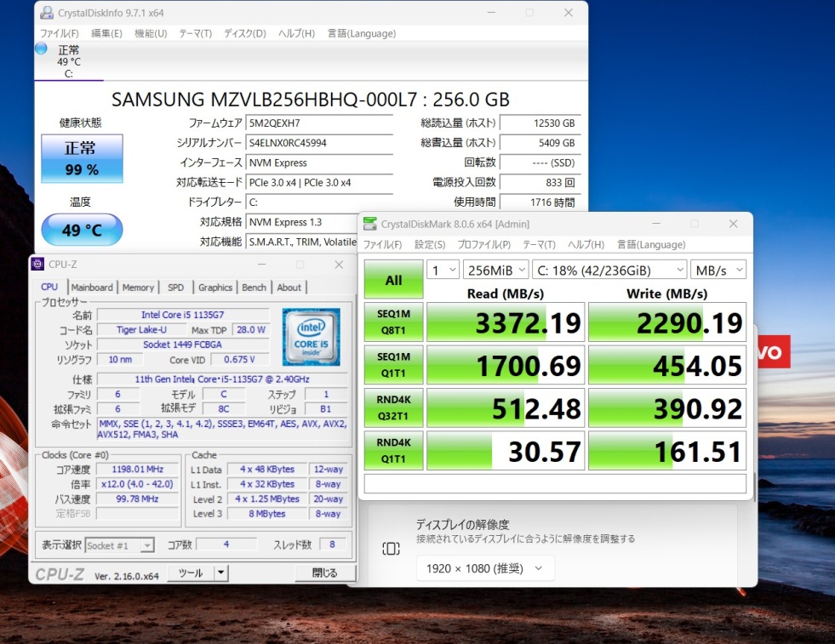Viewport: 835px width, 644px height.
Task: Click the CPU-Z title bar icon
Action: click(39, 265)
